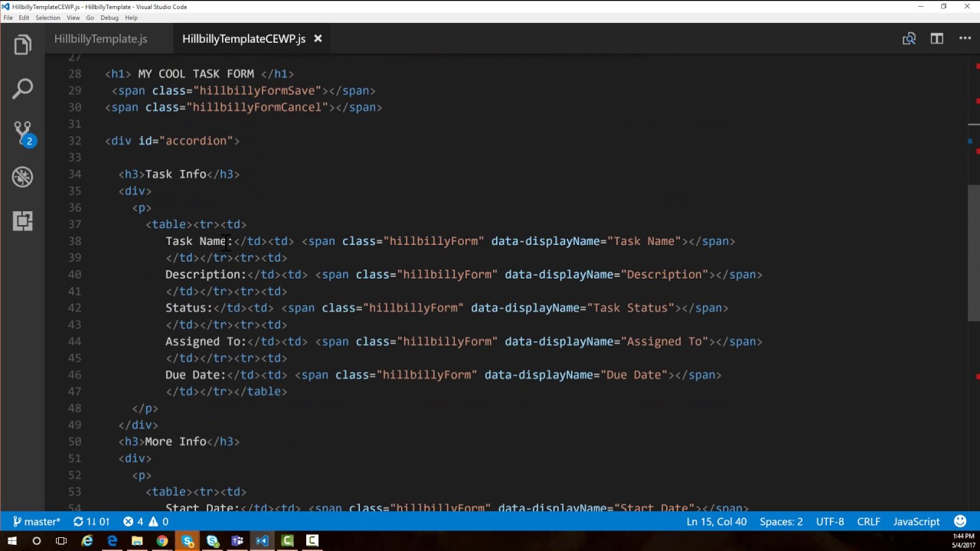
Task: Open the Selection menu
Action: pyautogui.click(x=47, y=18)
